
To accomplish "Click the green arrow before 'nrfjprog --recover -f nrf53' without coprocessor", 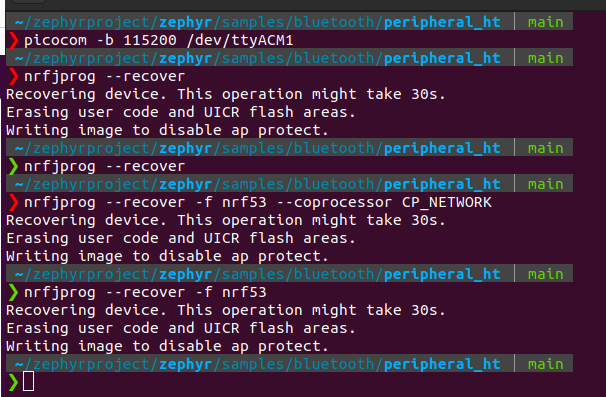I will tap(13, 292).
